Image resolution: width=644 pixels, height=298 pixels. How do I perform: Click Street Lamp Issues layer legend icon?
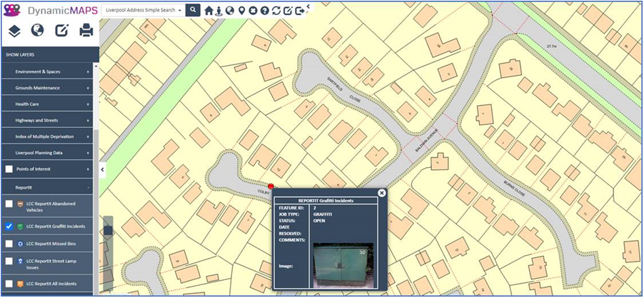pyautogui.click(x=20, y=261)
